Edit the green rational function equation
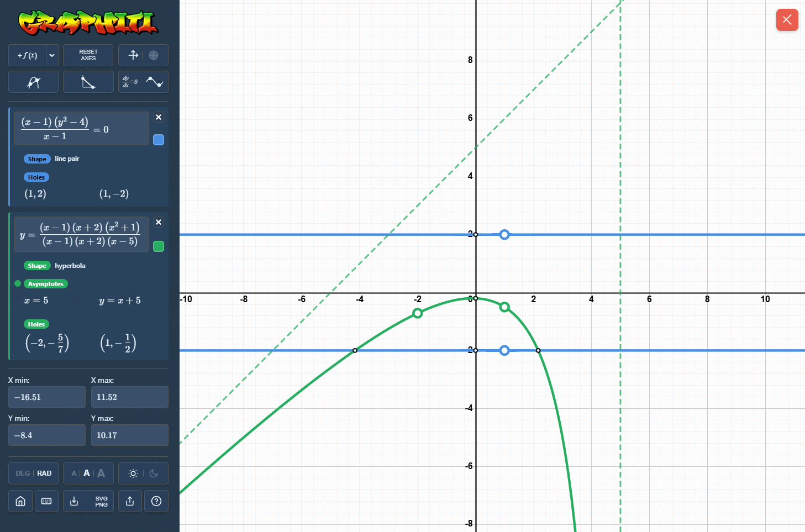 (81, 234)
